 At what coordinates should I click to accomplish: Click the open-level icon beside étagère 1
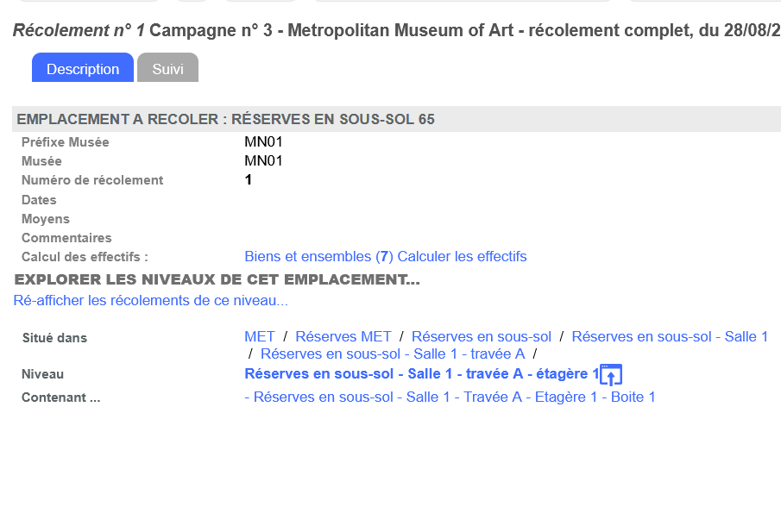coord(611,375)
